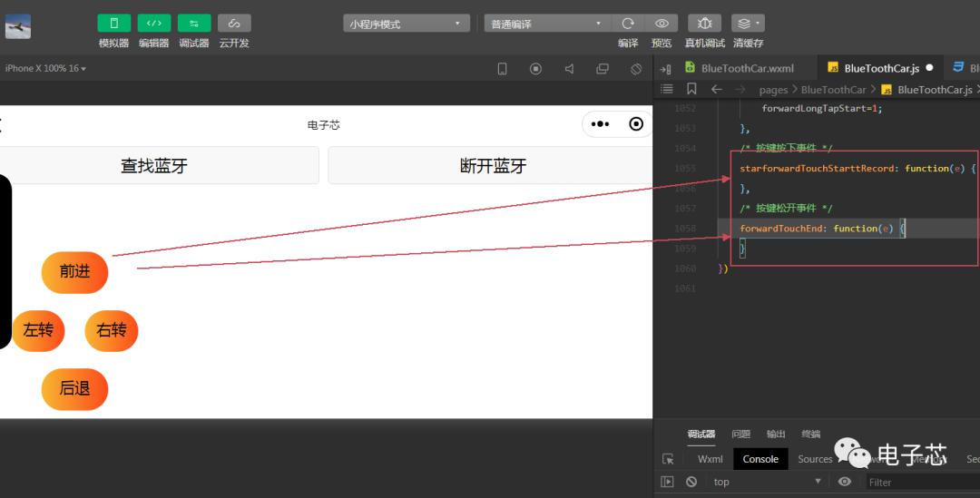Clear console with the ban icon
This screenshot has width=980, height=498.
pos(691,482)
